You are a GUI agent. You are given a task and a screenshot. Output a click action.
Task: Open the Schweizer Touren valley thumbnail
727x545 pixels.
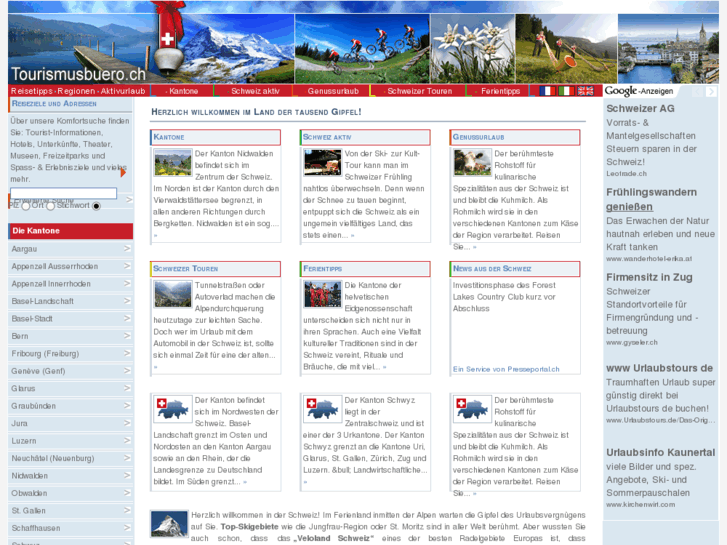coord(172,294)
